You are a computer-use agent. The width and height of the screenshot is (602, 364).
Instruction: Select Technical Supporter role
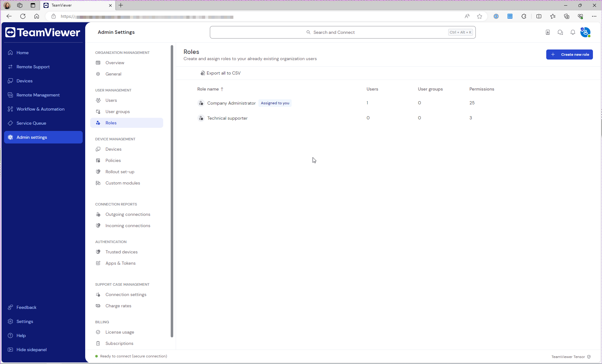pyautogui.click(x=227, y=118)
